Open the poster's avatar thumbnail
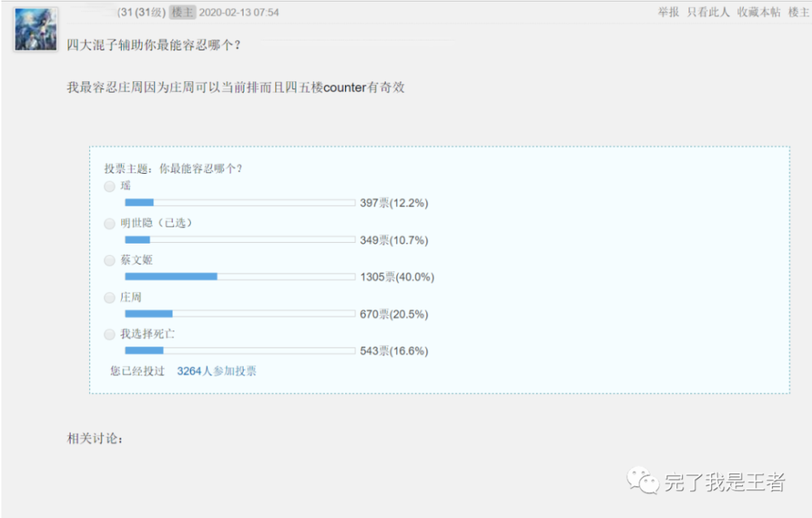 (36, 29)
